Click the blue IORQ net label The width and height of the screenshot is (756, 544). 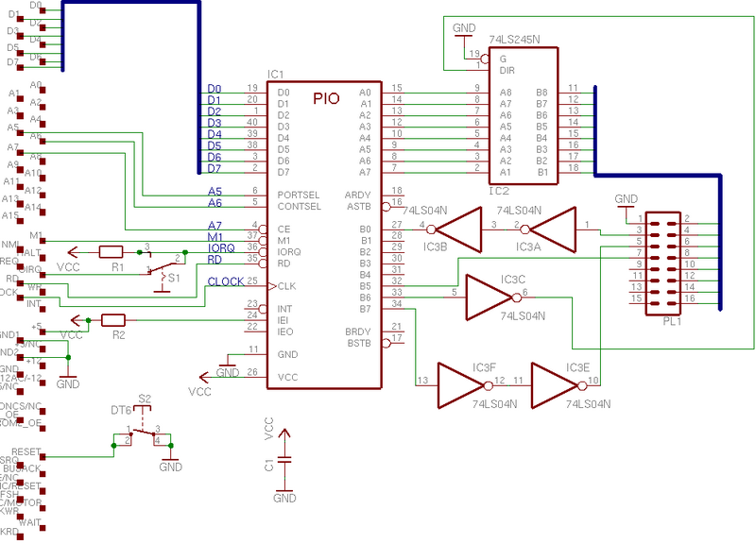click(221, 247)
